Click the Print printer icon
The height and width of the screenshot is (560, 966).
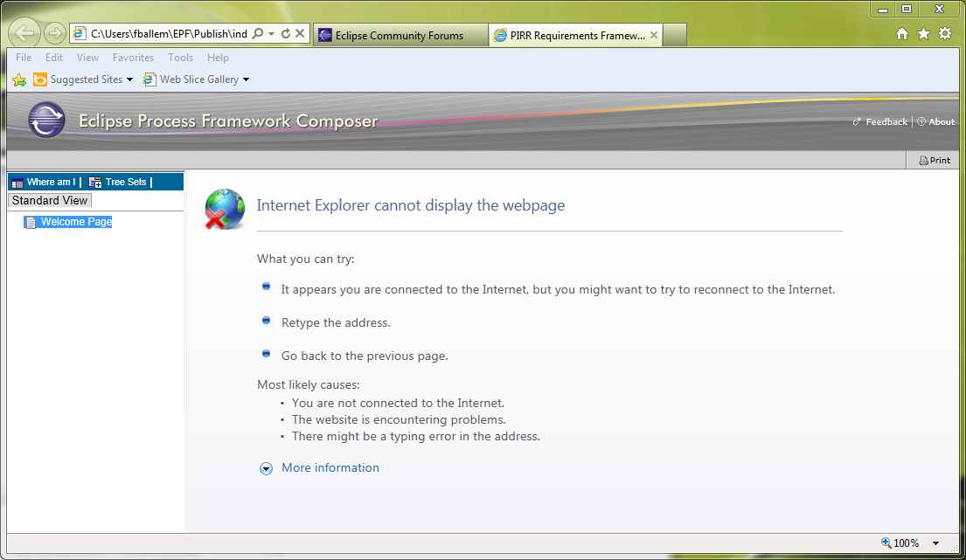point(923,161)
